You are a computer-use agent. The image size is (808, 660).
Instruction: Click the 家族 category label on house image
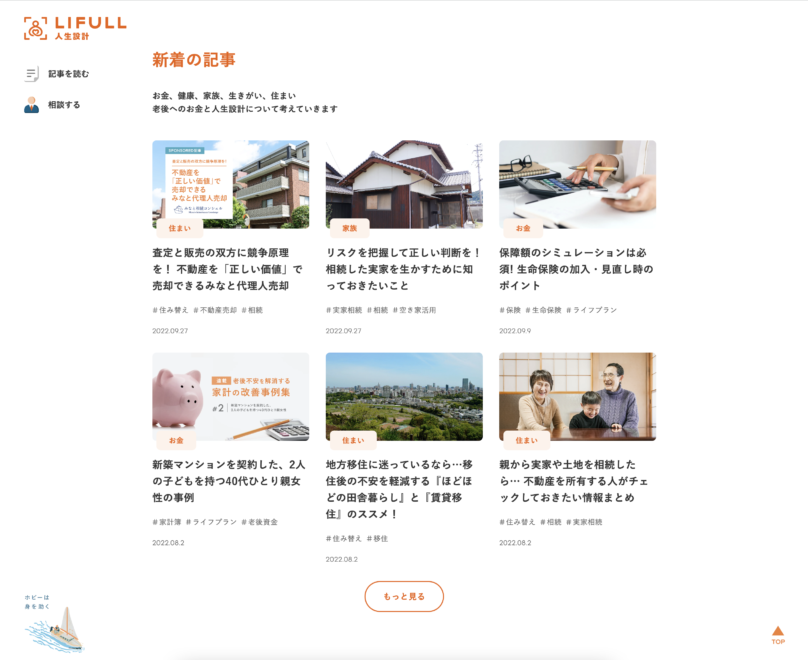[349, 228]
